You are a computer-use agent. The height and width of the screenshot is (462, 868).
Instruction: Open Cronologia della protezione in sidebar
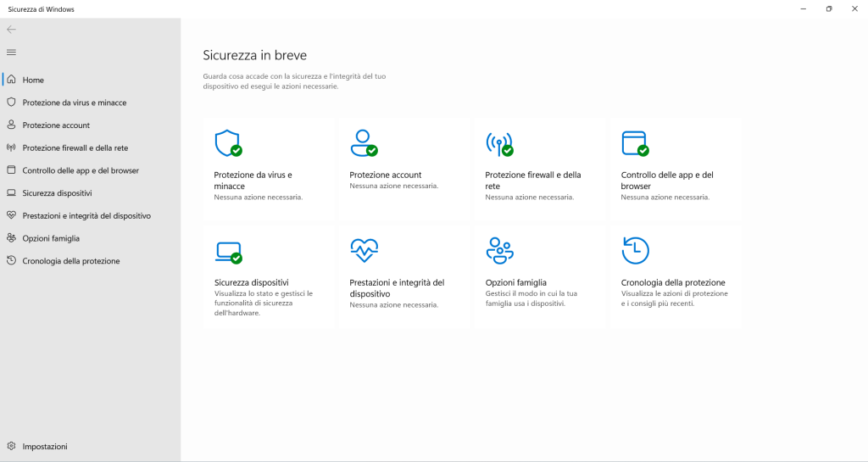tap(71, 261)
